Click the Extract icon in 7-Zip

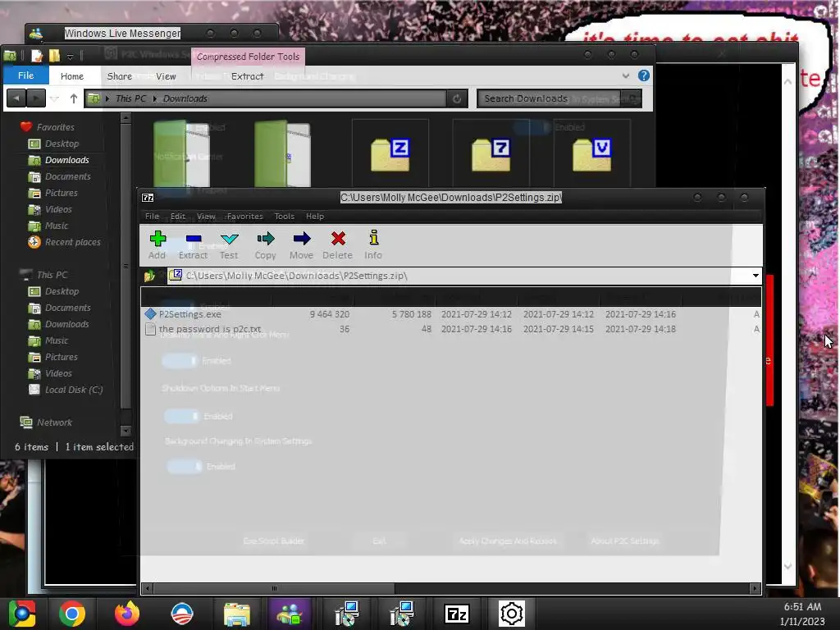pos(193,245)
